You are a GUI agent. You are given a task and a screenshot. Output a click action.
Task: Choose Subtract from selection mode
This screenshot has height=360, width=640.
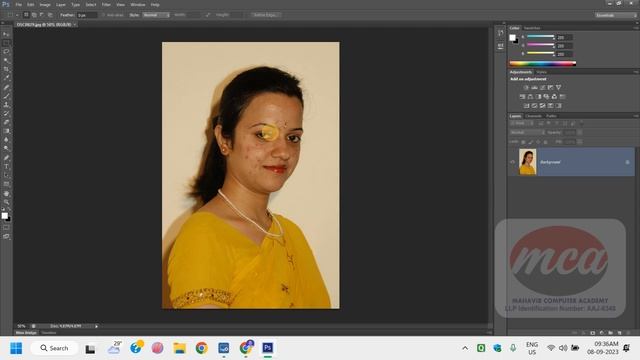pyautogui.click(x=42, y=15)
